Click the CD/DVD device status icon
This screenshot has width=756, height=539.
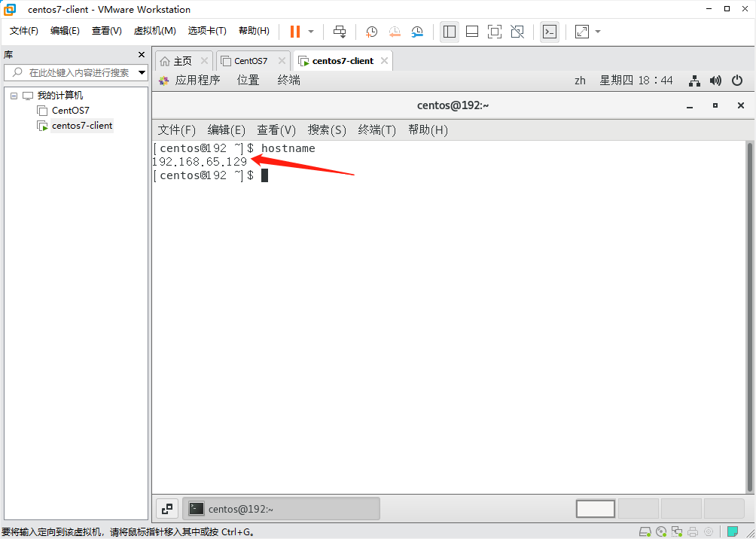[661, 532]
